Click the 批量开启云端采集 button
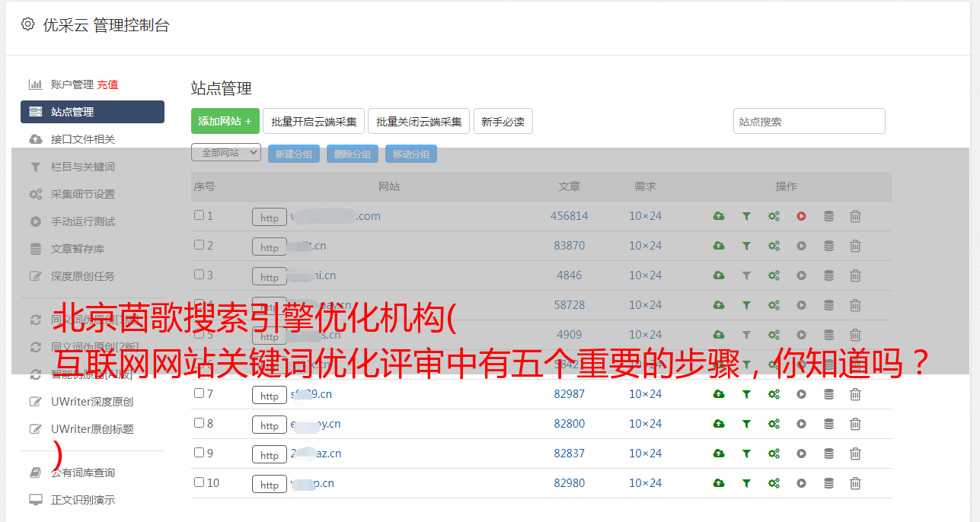This screenshot has width=980, height=522. click(x=314, y=121)
